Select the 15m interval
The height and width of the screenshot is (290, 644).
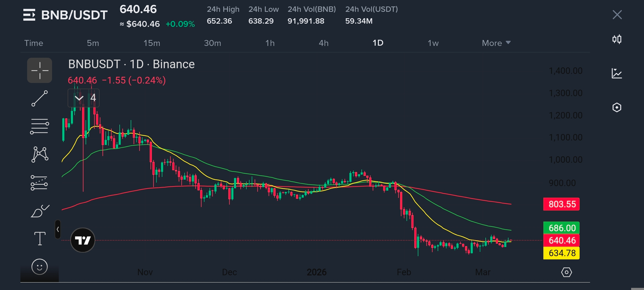click(152, 43)
